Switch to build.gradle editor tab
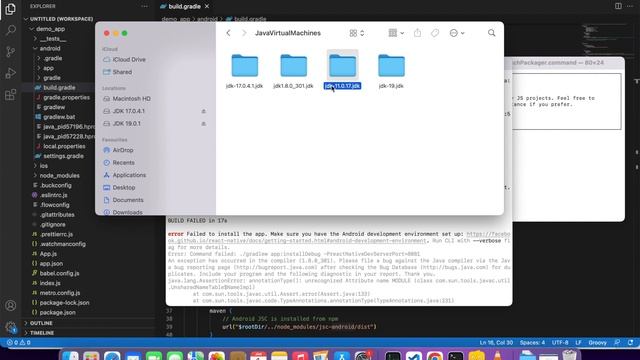The height and width of the screenshot is (360, 640). click(x=184, y=6)
